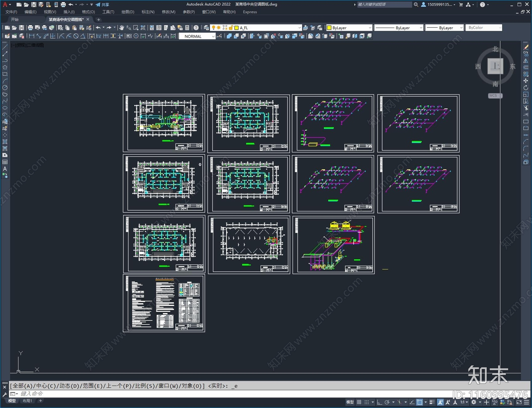
Task: Switch to the 布局1 layout tab
Action: (27, 401)
